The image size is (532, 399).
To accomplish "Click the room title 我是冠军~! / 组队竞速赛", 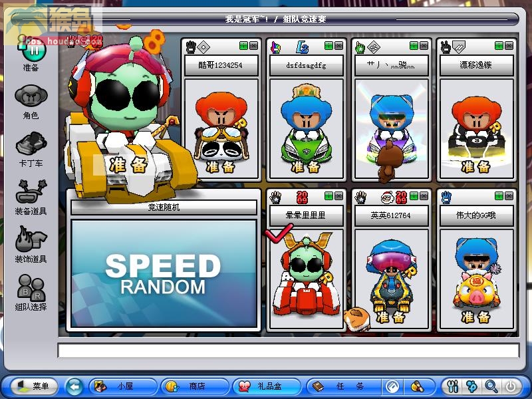I will pos(275,19).
